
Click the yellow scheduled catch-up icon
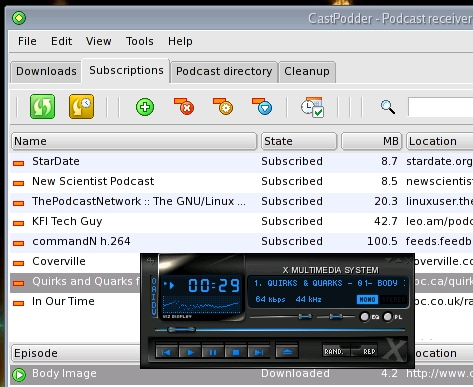click(81, 107)
